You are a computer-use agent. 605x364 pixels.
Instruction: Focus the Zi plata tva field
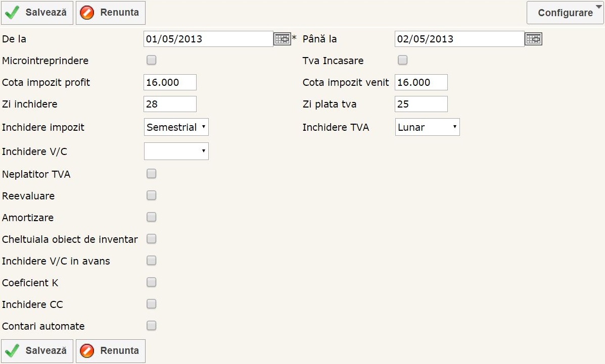point(421,104)
